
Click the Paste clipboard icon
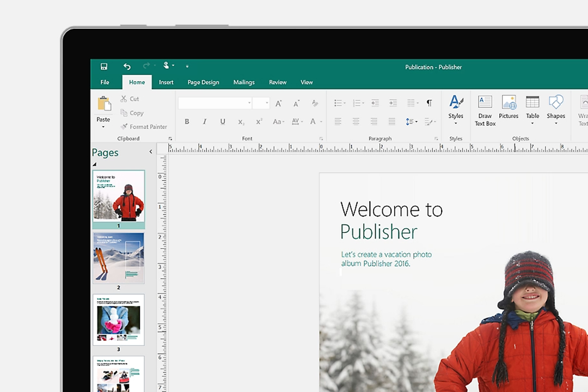[103, 103]
